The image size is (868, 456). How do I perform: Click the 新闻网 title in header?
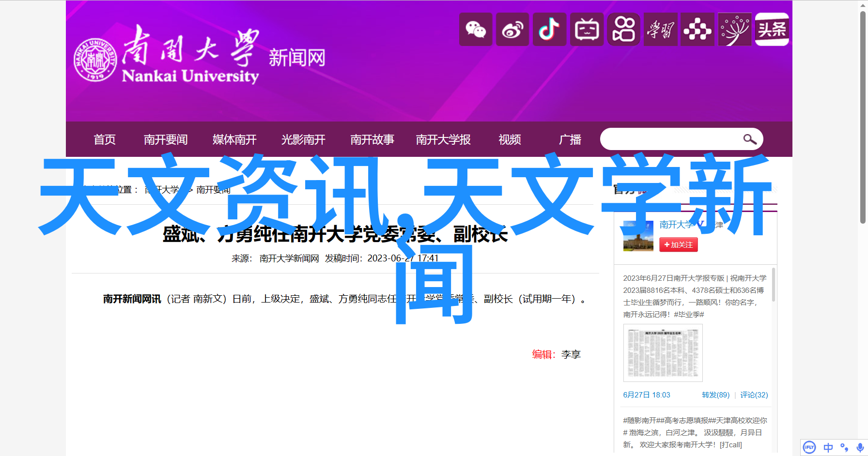(x=297, y=58)
